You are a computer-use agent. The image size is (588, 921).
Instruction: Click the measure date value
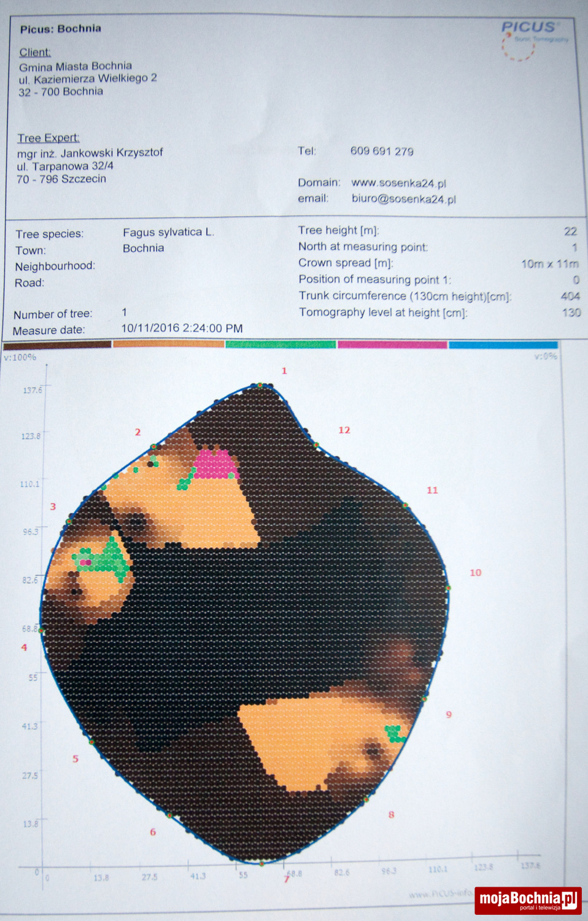tap(182, 328)
